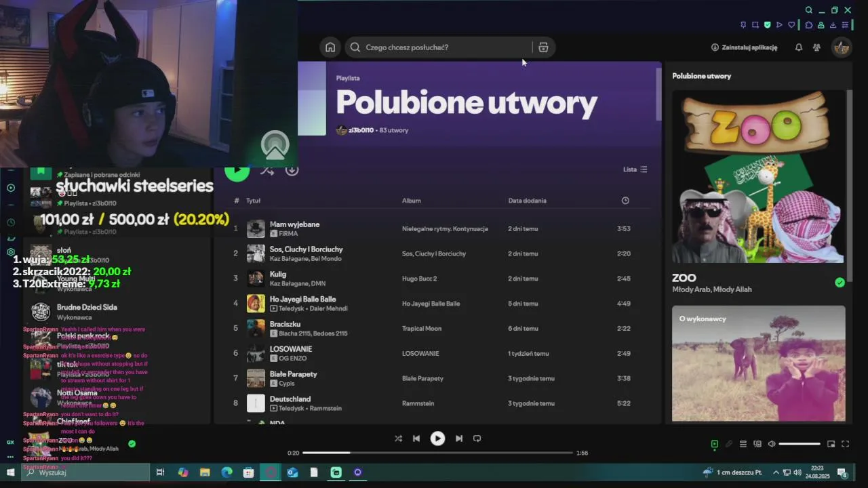Open the Friends activity icon
Image resolution: width=868 pixels, height=488 pixels.
pyautogui.click(x=816, y=47)
